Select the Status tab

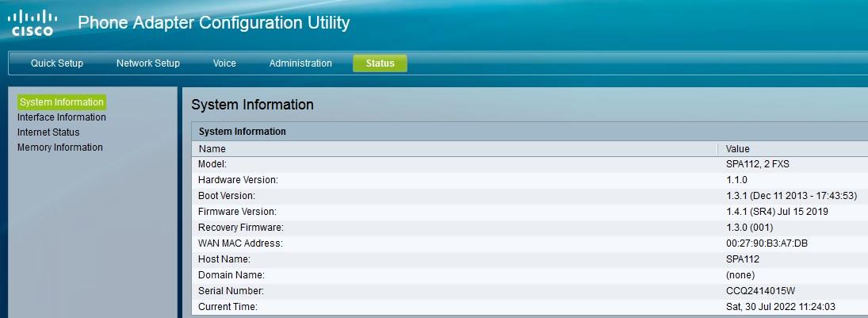[x=380, y=63]
